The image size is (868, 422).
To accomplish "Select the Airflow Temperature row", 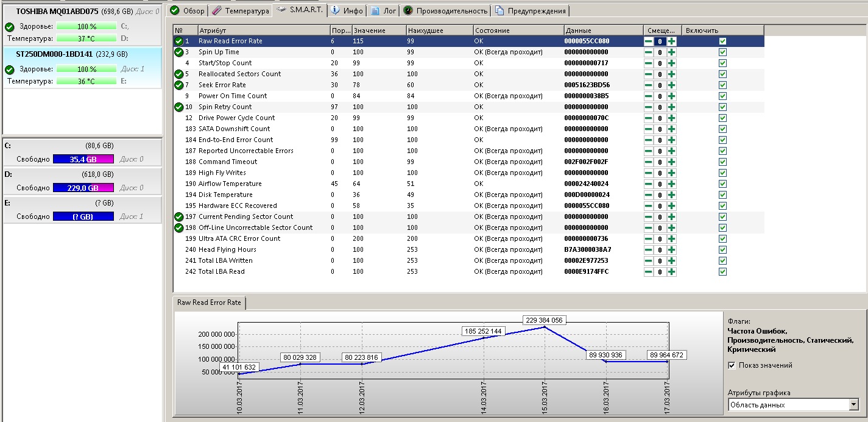I will [468, 184].
